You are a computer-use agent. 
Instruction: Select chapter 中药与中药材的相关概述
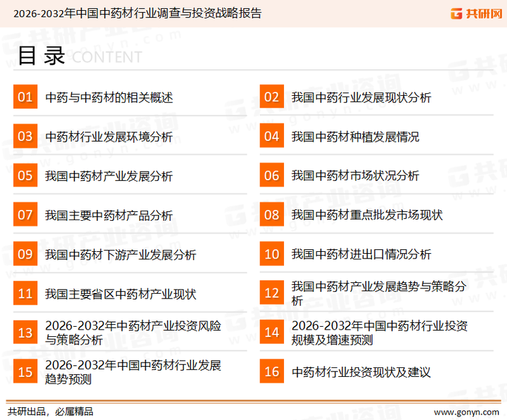(109, 97)
